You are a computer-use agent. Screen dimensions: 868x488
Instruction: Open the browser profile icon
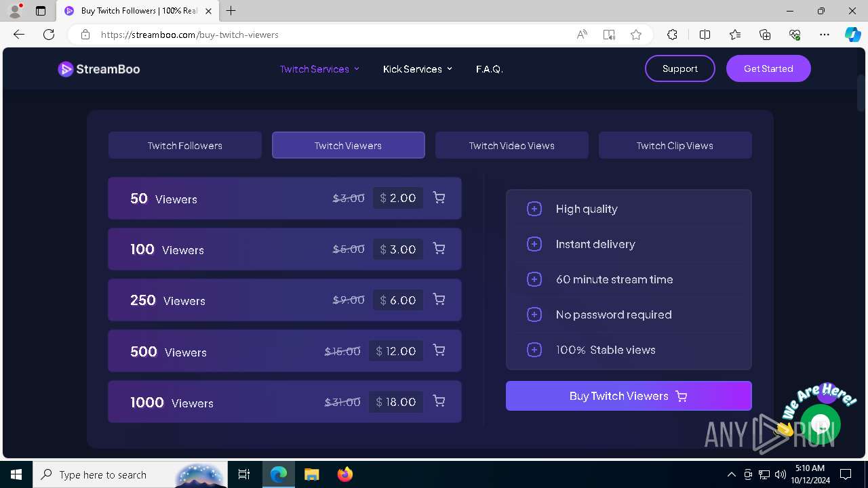[x=15, y=11]
